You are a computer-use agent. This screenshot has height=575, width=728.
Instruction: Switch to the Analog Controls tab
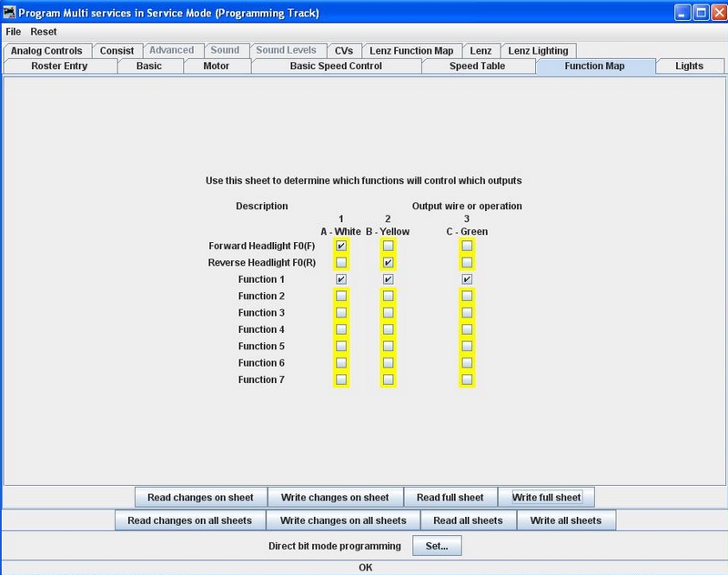pos(46,51)
